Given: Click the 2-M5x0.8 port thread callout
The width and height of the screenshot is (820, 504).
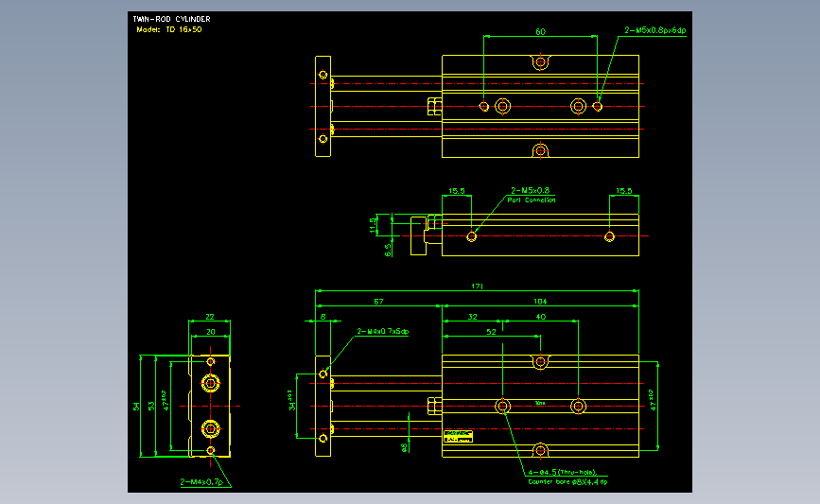Looking at the screenshot, I should [531, 190].
